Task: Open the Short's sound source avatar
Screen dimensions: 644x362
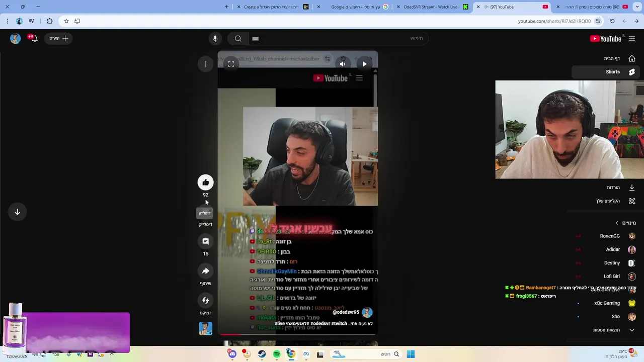Action: point(205,328)
